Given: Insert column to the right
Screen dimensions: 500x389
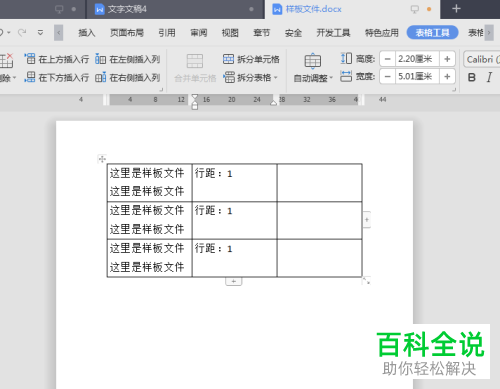Looking at the screenshot, I should (128, 78).
